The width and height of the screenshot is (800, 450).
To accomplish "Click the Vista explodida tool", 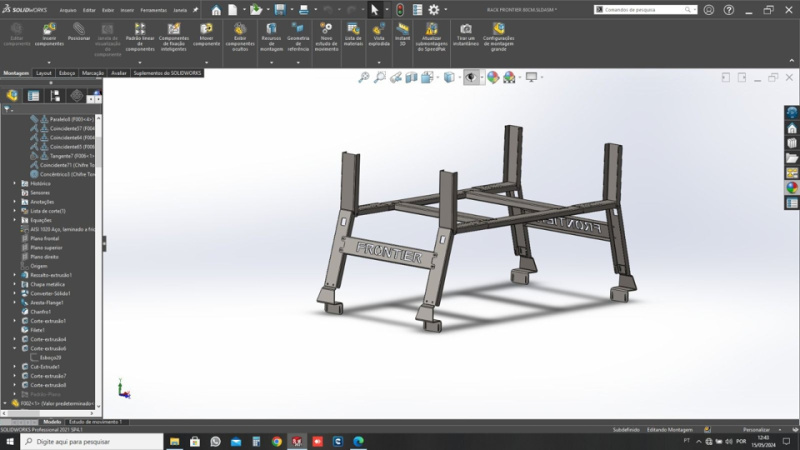I will [x=379, y=35].
